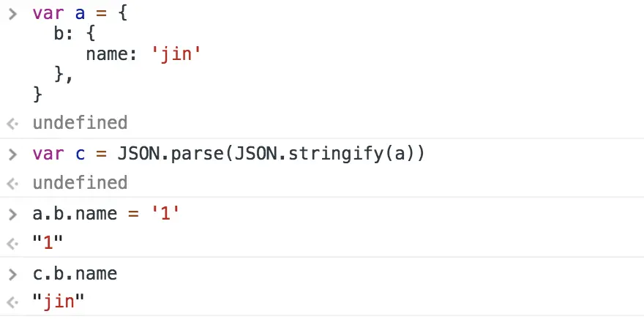This screenshot has height=325, width=644.
Task: Click the 'var a' keyword declaration
Action: click(x=59, y=14)
